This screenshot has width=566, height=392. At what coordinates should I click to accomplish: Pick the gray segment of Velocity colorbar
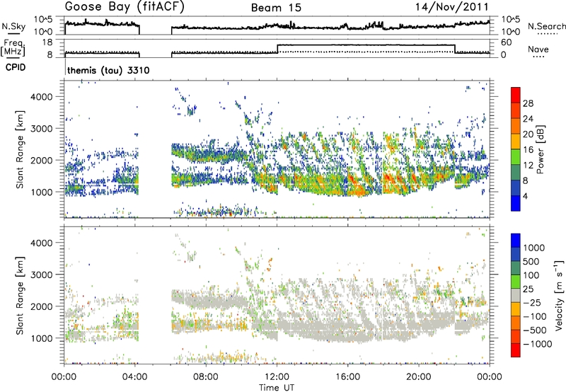click(x=516, y=296)
